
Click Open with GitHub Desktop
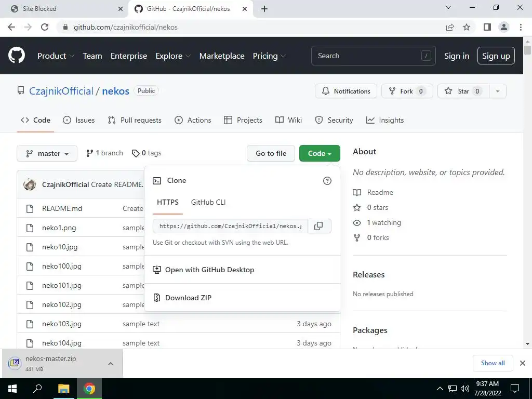point(242,270)
